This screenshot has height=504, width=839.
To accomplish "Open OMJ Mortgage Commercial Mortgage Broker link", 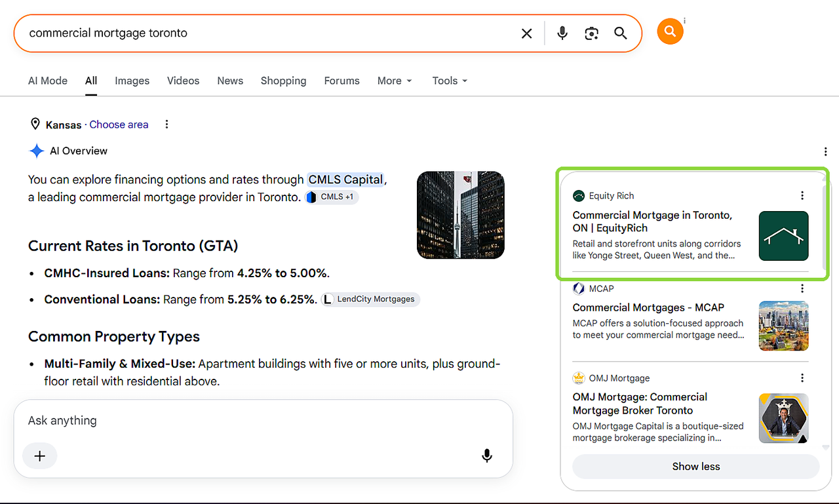I will tap(640, 404).
